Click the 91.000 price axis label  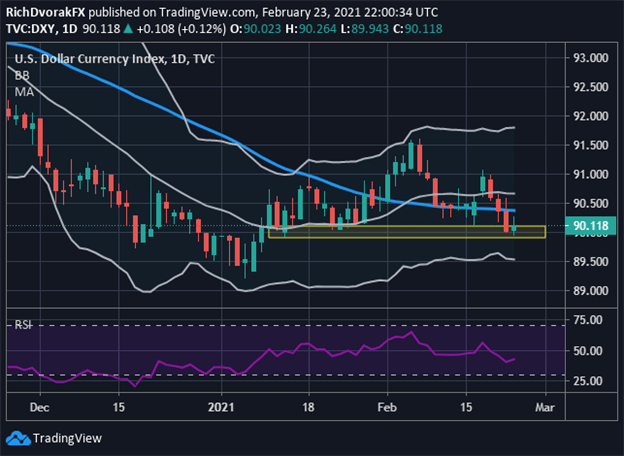point(591,174)
